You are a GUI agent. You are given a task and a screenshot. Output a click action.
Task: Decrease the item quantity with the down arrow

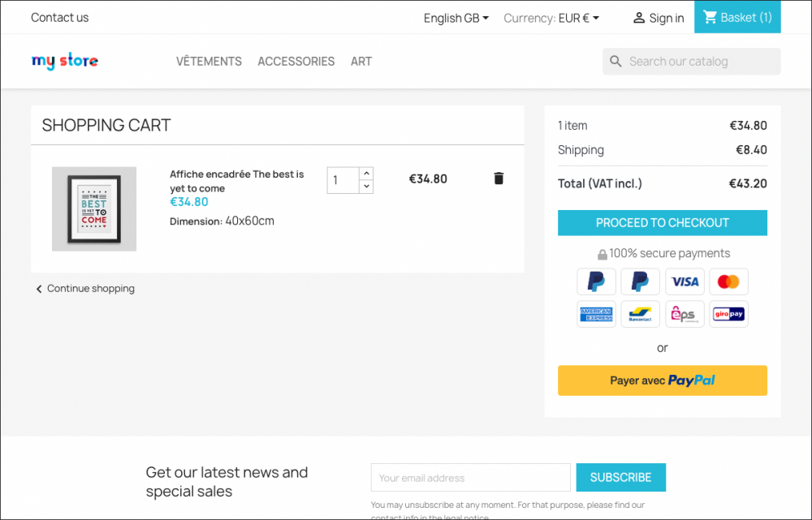(x=366, y=187)
